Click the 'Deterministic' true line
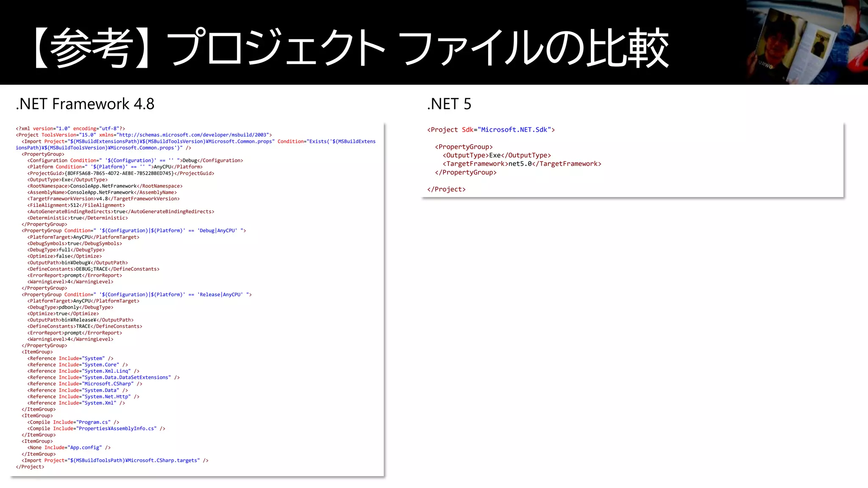Screen dimensions: 868x488 click(78, 218)
